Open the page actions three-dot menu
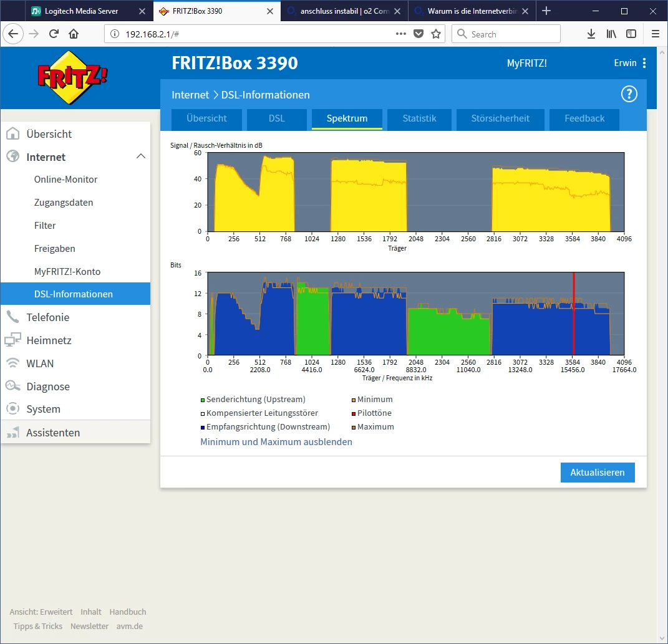668x644 pixels. pos(400,34)
